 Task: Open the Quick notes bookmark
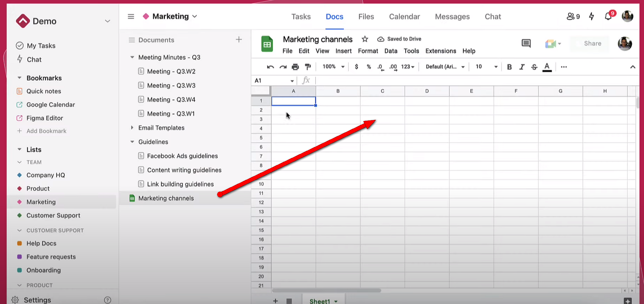(39, 91)
